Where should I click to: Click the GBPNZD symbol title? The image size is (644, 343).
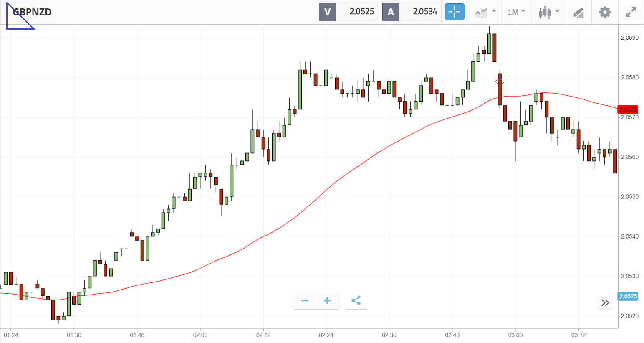click(x=32, y=12)
